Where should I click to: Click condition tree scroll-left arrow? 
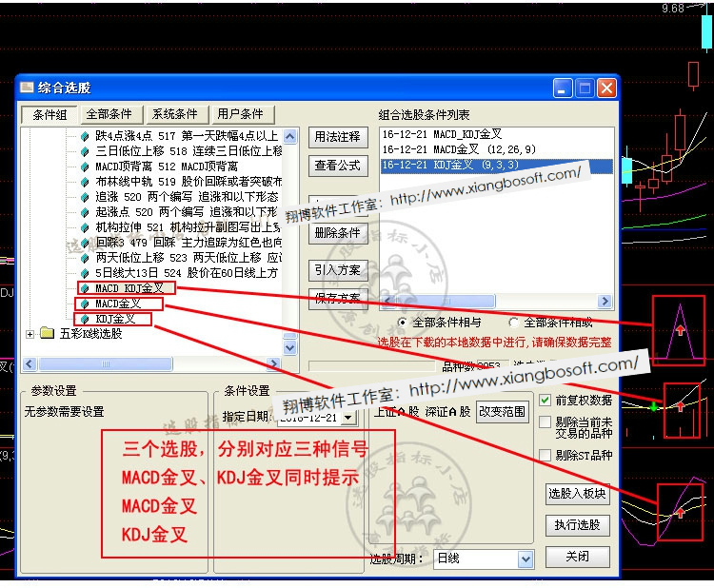coord(30,364)
